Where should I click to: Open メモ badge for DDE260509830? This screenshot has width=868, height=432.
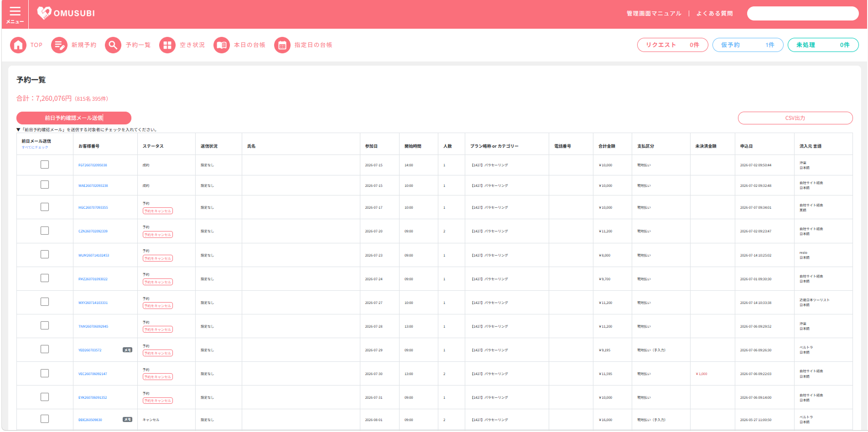[128, 420]
